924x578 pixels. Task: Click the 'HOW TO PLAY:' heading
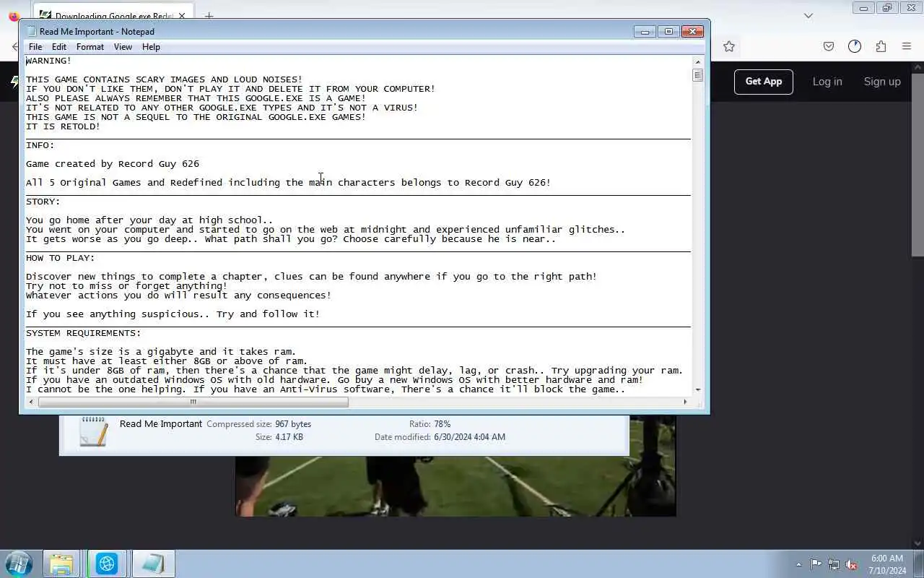61,258
